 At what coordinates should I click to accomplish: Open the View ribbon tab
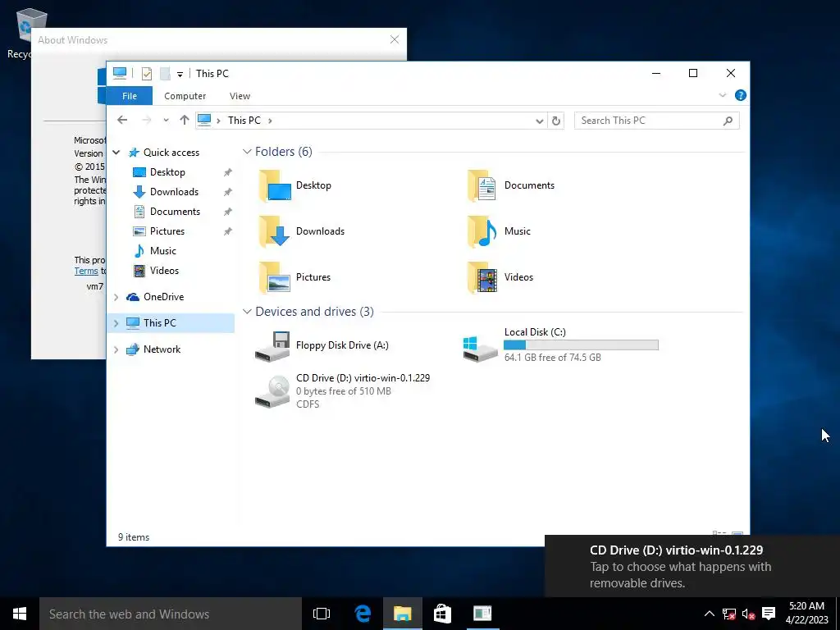[x=240, y=96]
